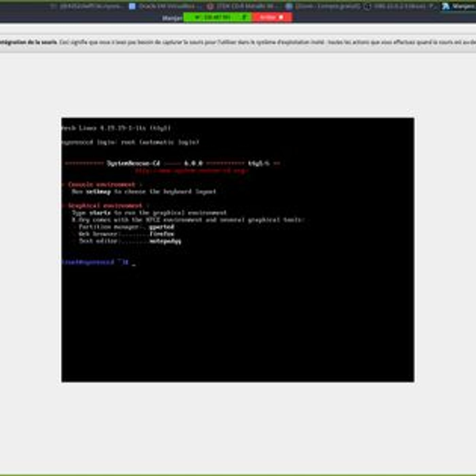The height and width of the screenshot is (476, 476).
Task: Click the Manjaro taskbar entry at the far right
Action: (459, 6)
